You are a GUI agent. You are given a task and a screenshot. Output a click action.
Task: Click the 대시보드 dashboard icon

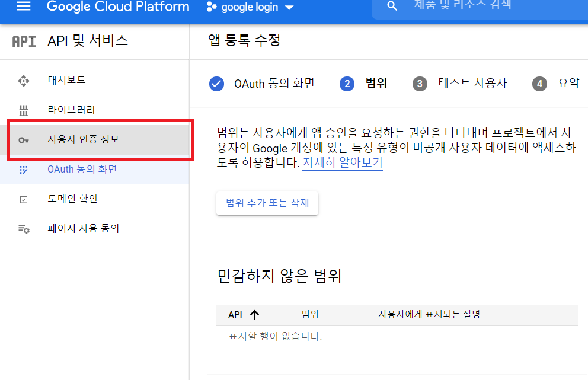pos(24,81)
